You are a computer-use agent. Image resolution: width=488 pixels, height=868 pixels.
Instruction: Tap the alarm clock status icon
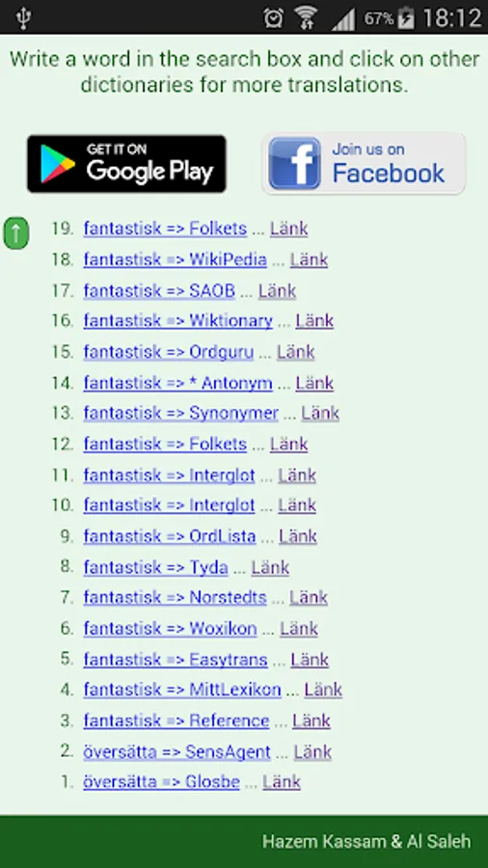coord(273,18)
